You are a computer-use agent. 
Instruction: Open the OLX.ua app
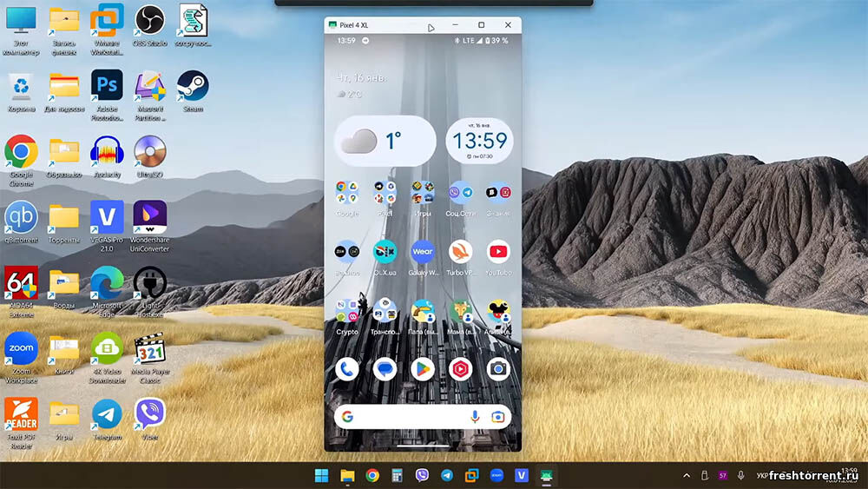385,253
